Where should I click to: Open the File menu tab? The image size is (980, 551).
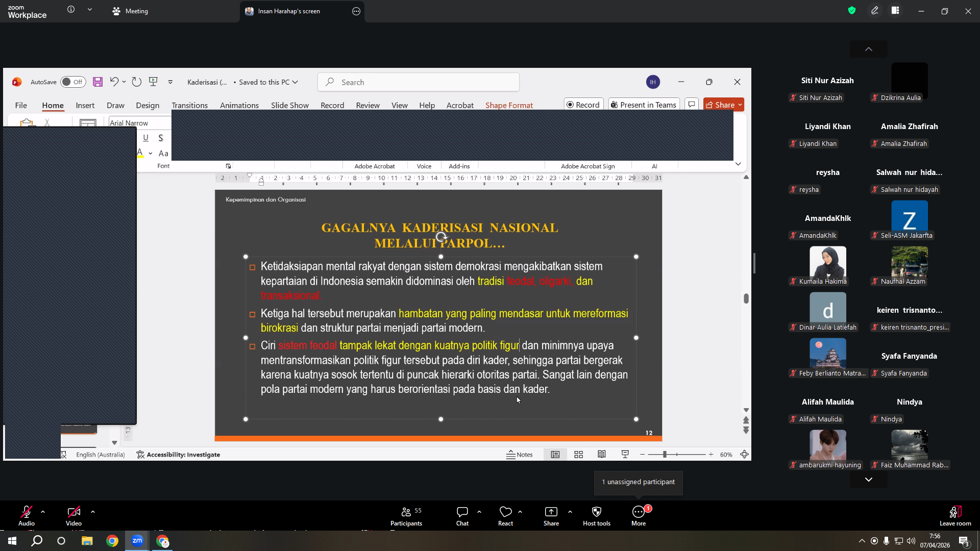(21, 105)
